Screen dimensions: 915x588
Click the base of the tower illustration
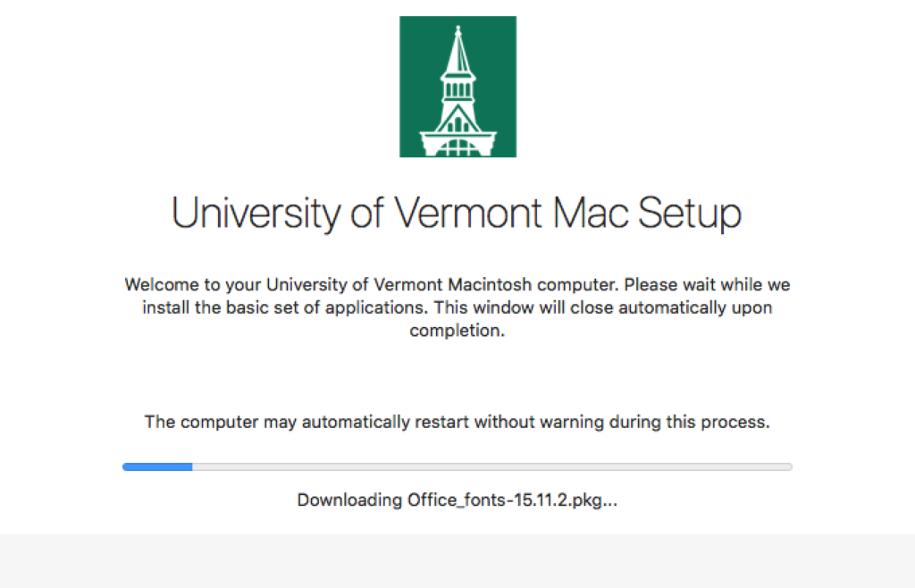pos(457,143)
